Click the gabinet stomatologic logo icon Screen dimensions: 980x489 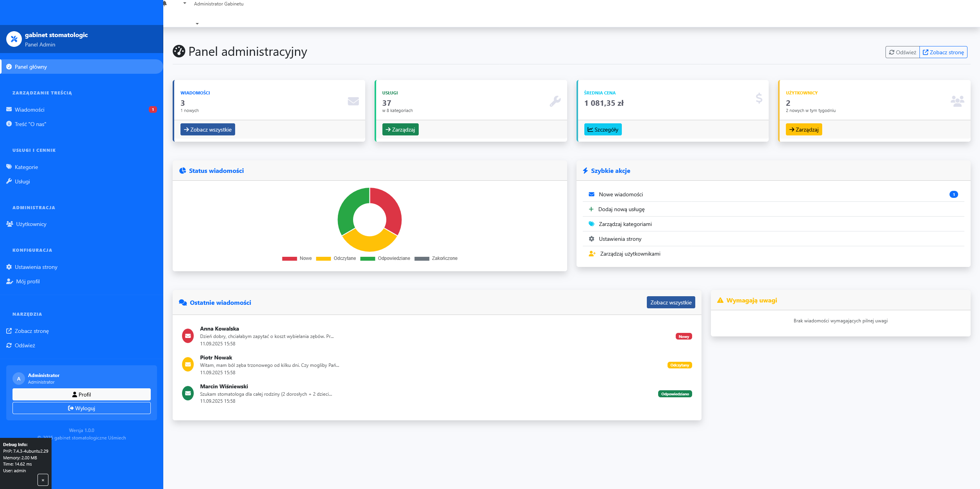14,39
